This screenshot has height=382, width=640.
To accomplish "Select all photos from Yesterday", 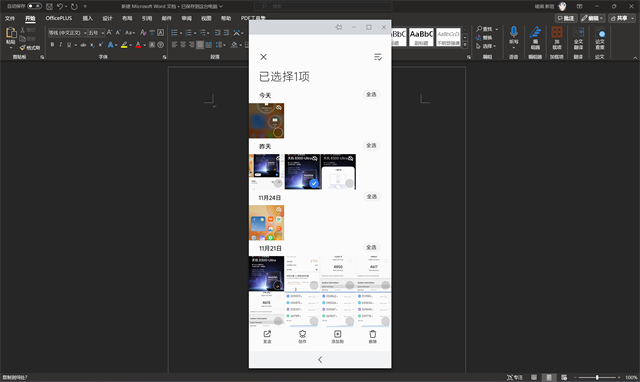I will (371, 145).
